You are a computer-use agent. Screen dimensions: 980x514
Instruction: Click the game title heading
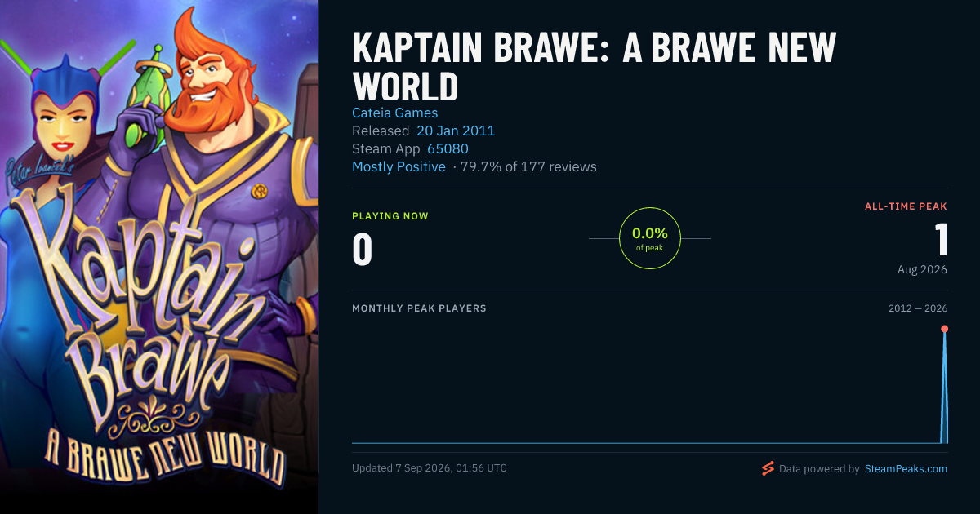(x=594, y=67)
